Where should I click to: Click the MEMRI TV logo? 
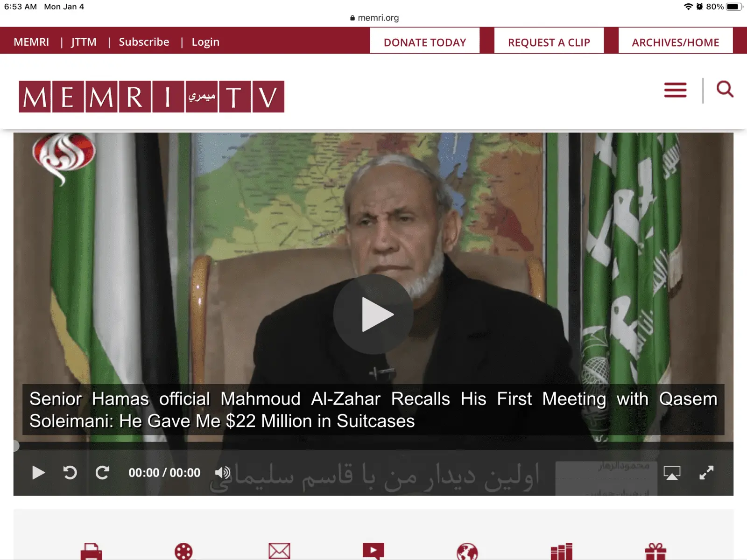152,97
